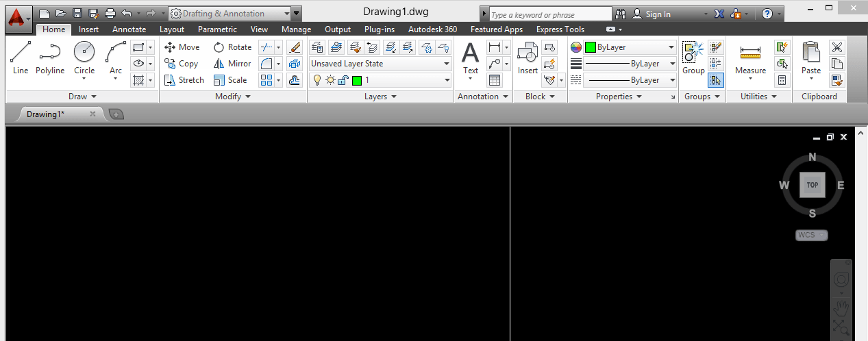Click the color wheel icon in Properties
Viewport: 868px width, 341px height.
[576, 47]
